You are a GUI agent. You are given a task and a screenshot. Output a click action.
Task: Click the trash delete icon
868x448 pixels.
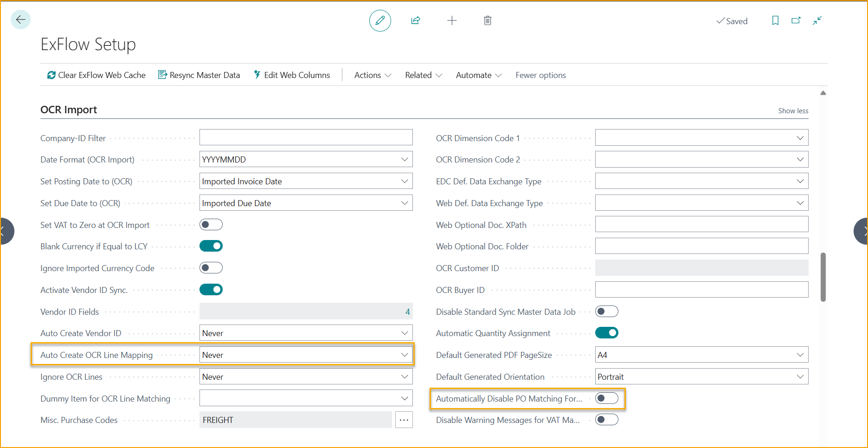488,20
